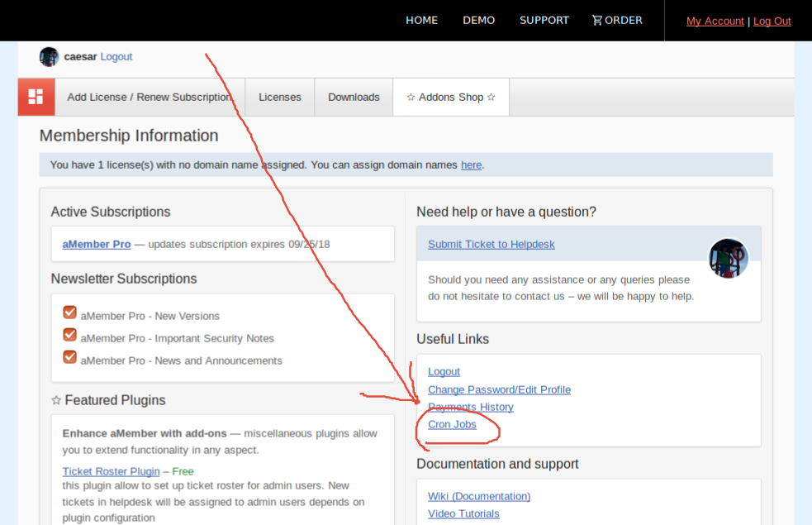Click the caesar username text
The image size is (812, 525).
pyautogui.click(x=80, y=56)
